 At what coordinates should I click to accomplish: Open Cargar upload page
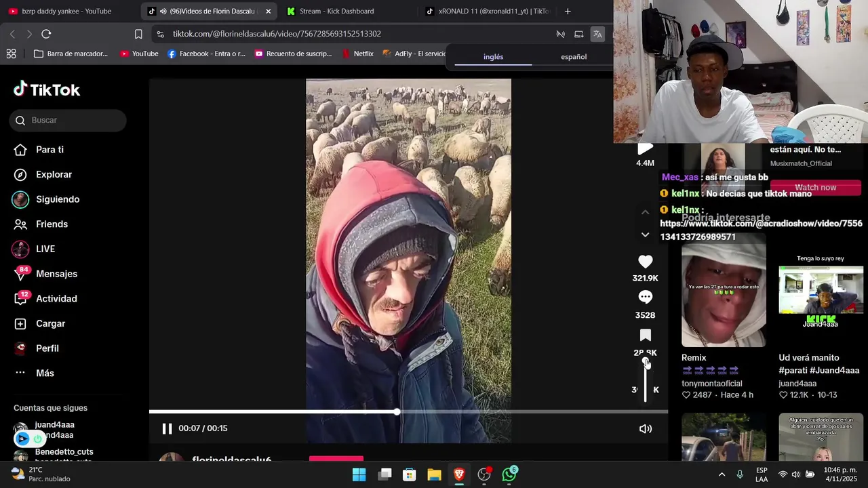(39, 323)
